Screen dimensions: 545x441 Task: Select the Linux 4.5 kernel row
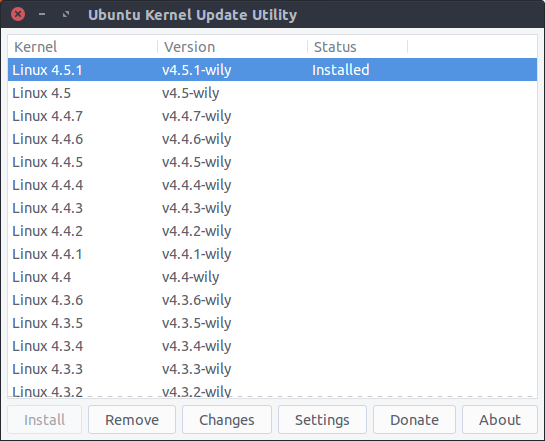point(272,93)
